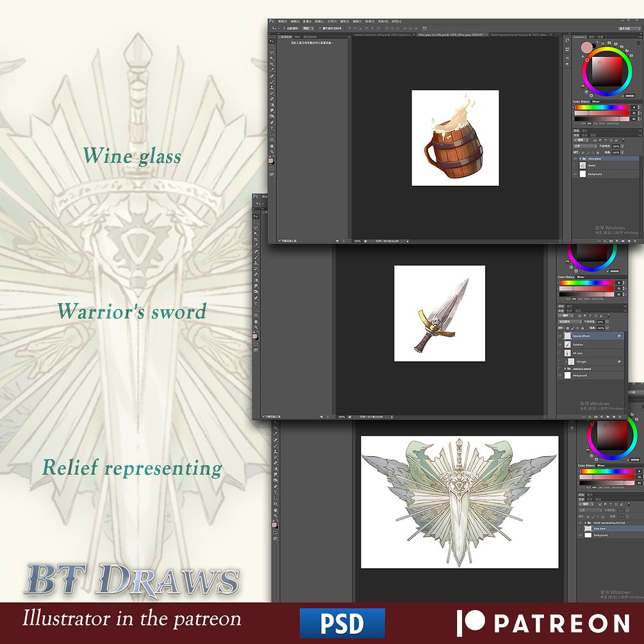Image resolution: width=644 pixels, height=644 pixels.
Task: Open screen mode button in Wine glass window
Action: (x=272, y=174)
